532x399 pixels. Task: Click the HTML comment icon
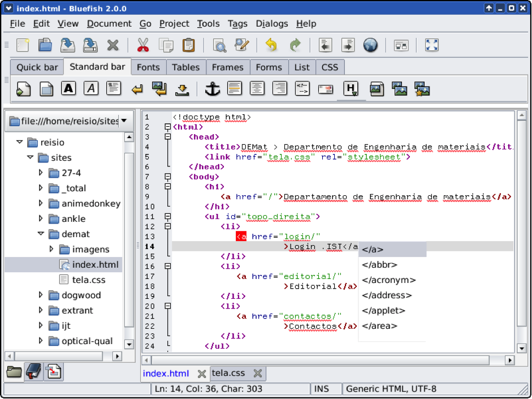[x=302, y=89]
